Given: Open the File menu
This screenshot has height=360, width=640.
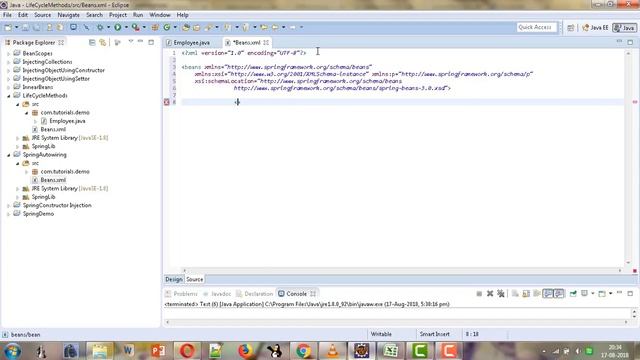Looking at the screenshot, I should click(7, 15).
